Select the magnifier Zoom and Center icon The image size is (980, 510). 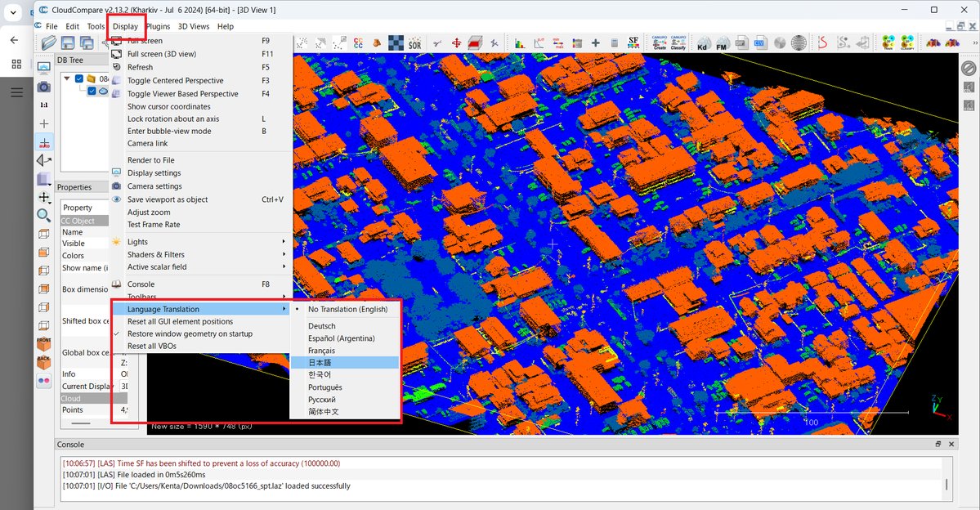pos(43,216)
